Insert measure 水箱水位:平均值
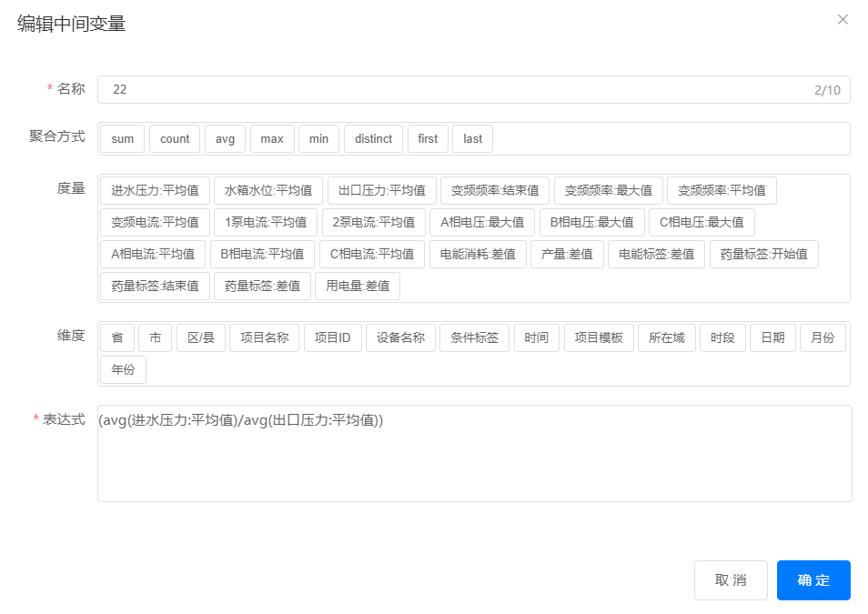The image size is (868, 614). pyautogui.click(x=268, y=190)
